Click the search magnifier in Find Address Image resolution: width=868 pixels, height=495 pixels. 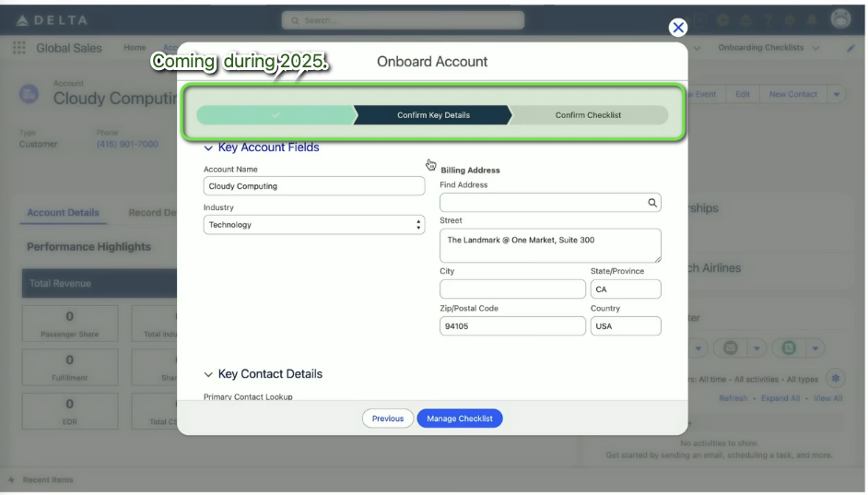pos(651,203)
